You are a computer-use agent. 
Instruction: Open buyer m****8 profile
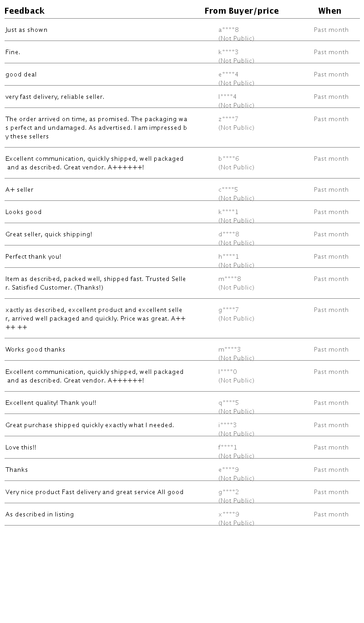(x=230, y=279)
